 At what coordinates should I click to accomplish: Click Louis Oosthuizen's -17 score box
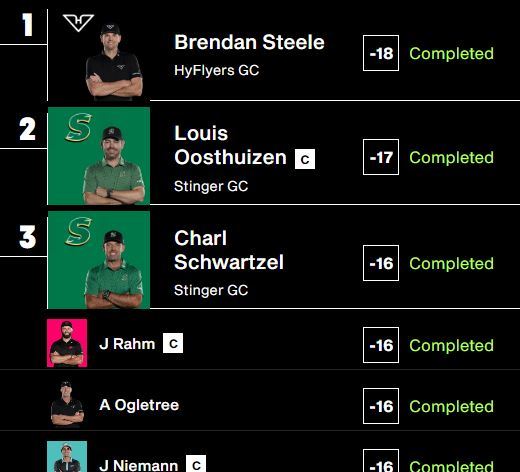[381, 157]
